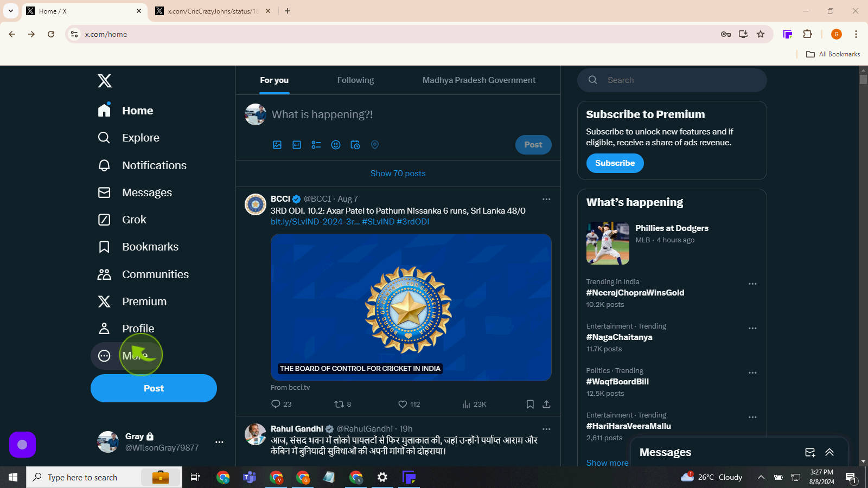Like the BCCI post
Viewport: 868px width, 488px height.
[409, 404]
